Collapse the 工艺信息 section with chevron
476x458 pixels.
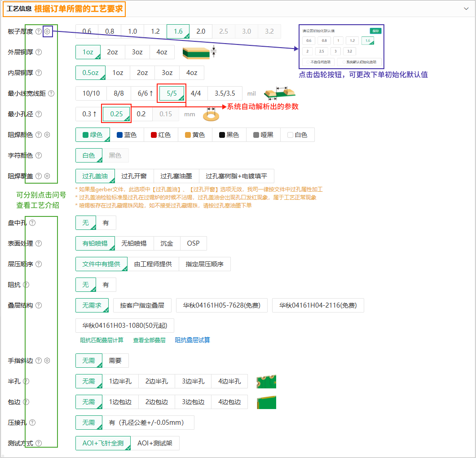466,8
